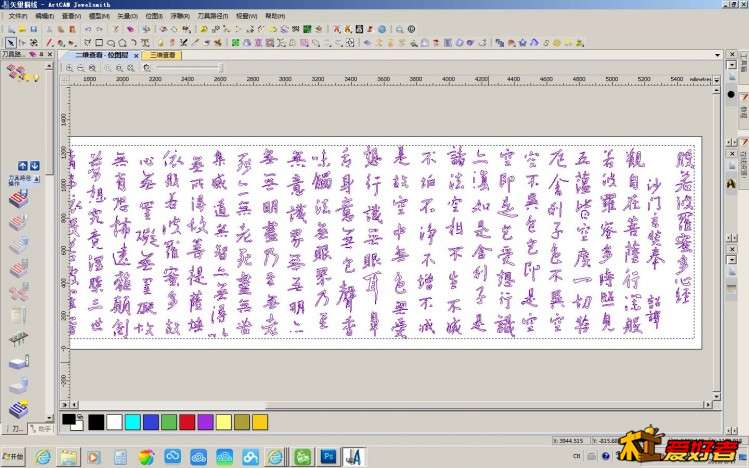
Task: Click the Open file folder icon
Action: pyautogui.click(x=22, y=29)
